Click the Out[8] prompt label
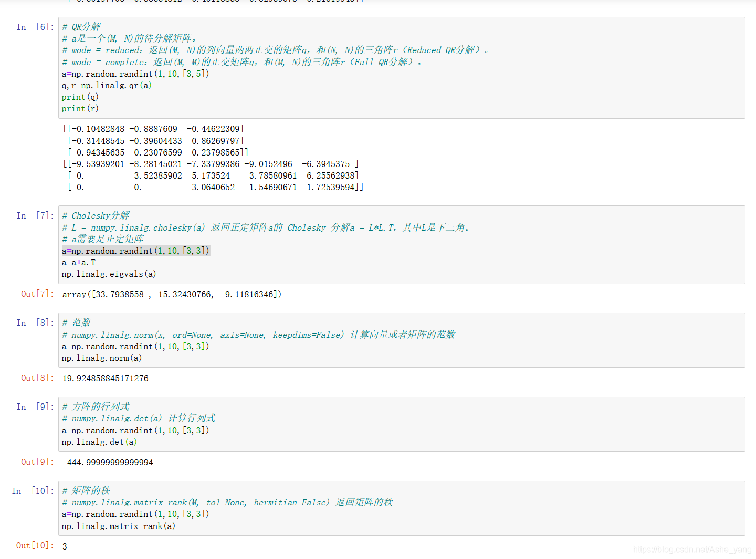 pyautogui.click(x=37, y=378)
